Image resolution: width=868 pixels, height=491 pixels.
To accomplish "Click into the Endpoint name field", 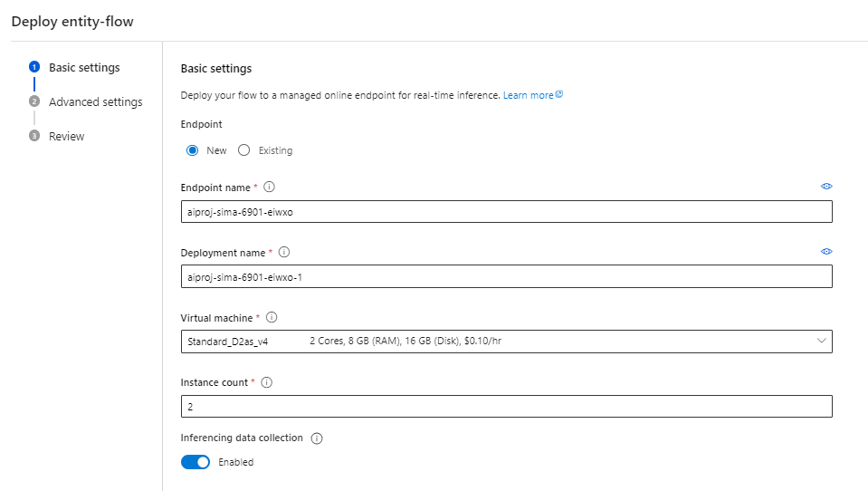I will (x=505, y=212).
